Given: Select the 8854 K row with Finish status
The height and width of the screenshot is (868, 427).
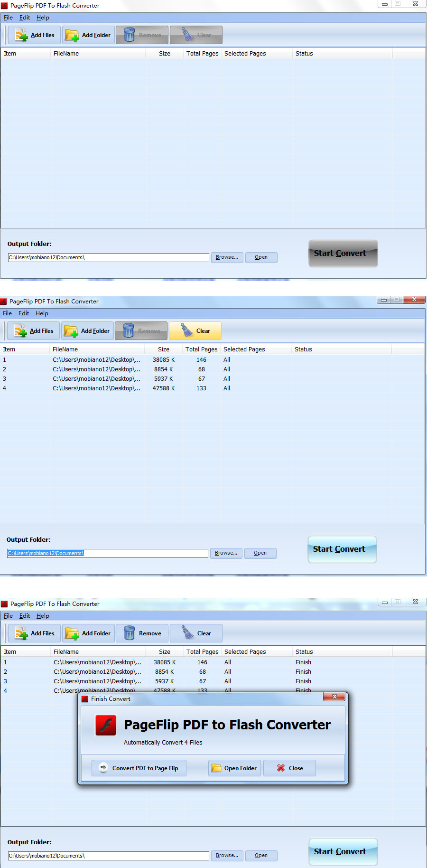Looking at the screenshot, I should tap(213, 672).
